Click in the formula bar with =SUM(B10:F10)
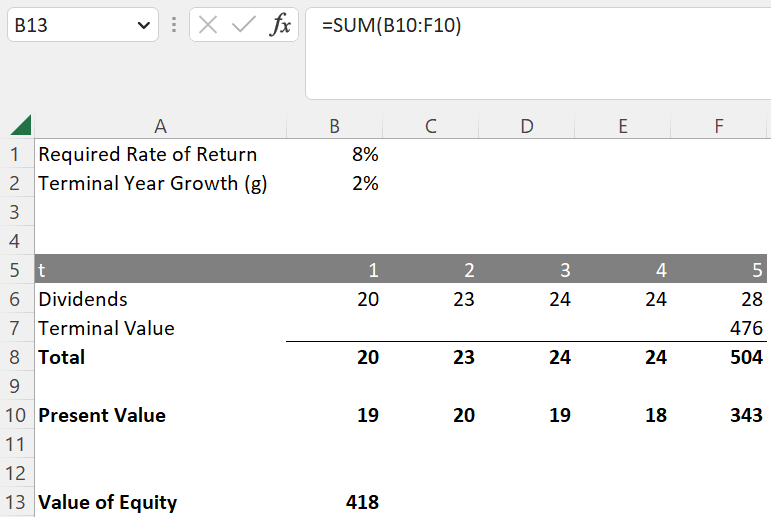771x517 pixels. [x=538, y=53]
